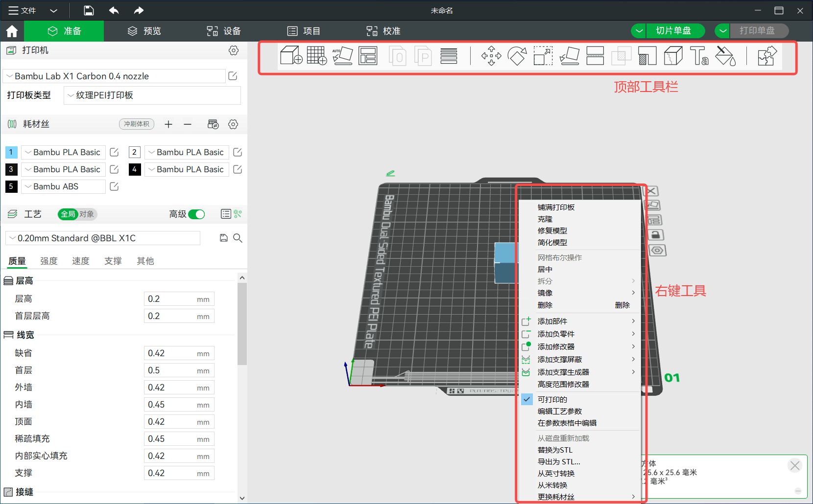
Task: Open the 校准 tab
Action: click(383, 31)
